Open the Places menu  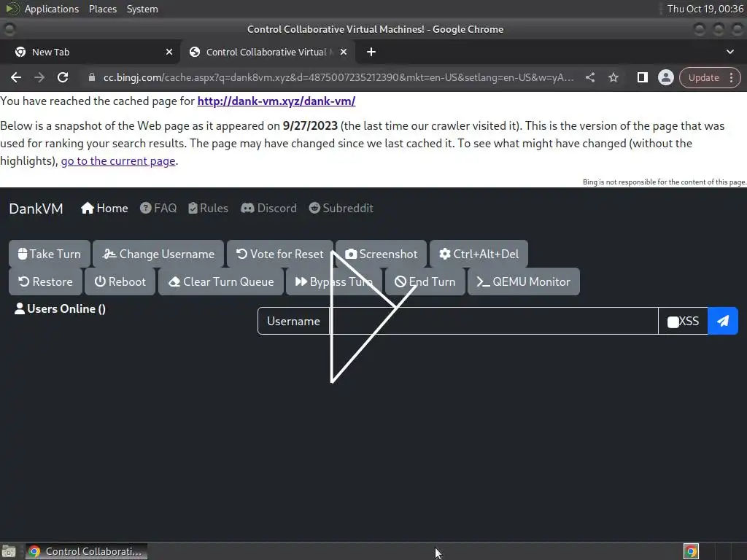point(103,9)
